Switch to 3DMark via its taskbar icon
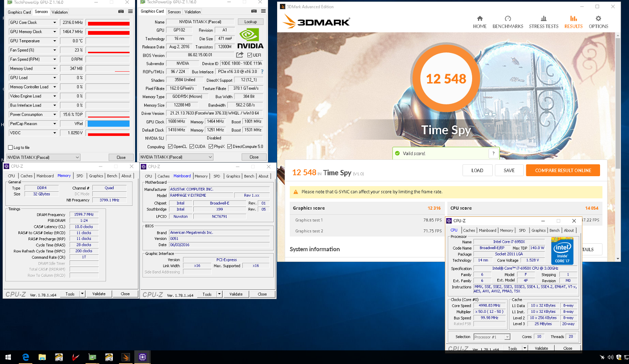The width and height of the screenshot is (629, 364). click(x=126, y=357)
